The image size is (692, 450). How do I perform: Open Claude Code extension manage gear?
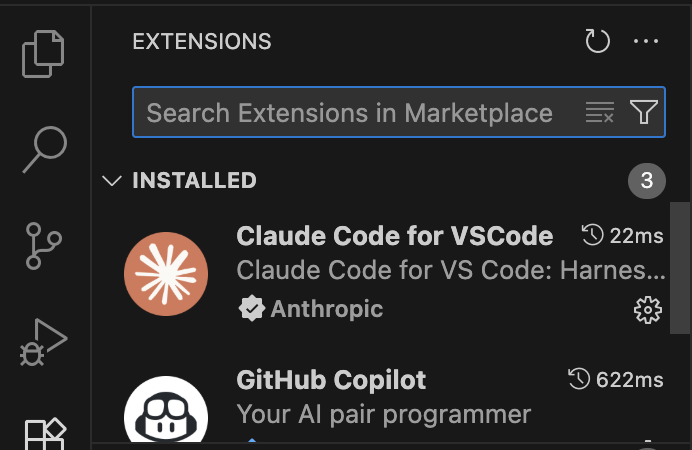tap(648, 310)
